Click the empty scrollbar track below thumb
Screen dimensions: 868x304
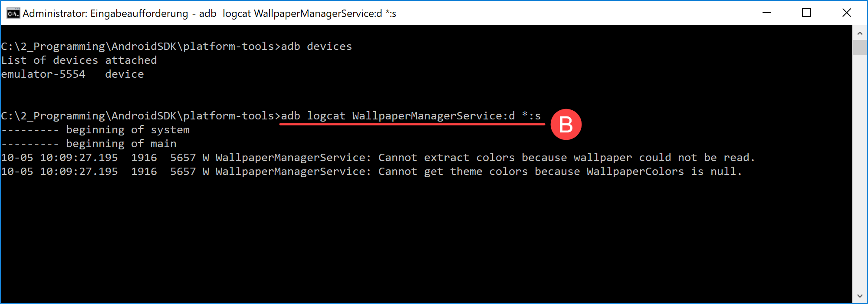tap(860, 172)
